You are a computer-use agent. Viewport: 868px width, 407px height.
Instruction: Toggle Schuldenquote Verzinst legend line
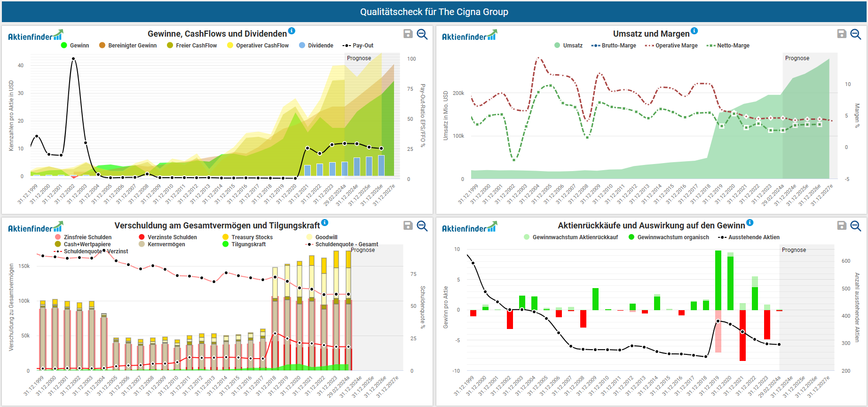pos(91,251)
